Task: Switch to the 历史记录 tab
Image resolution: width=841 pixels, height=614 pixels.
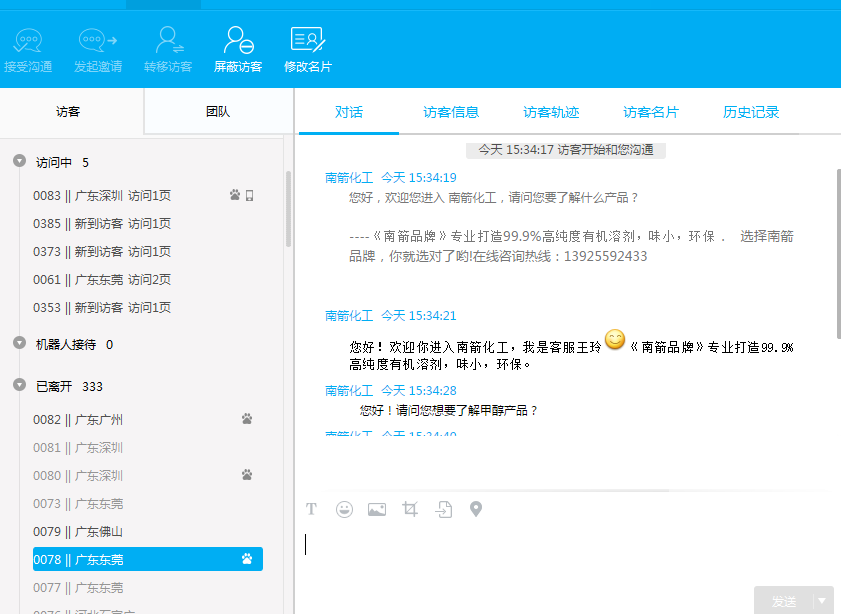Action: point(751,112)
